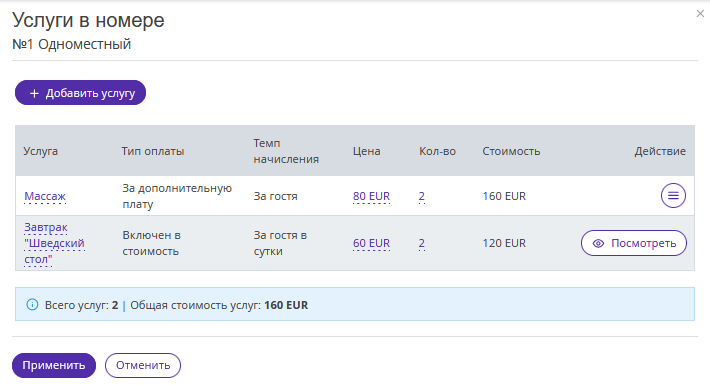
Task: Click the Посмотреть button for breakfast
Action: tap(634, 243)
